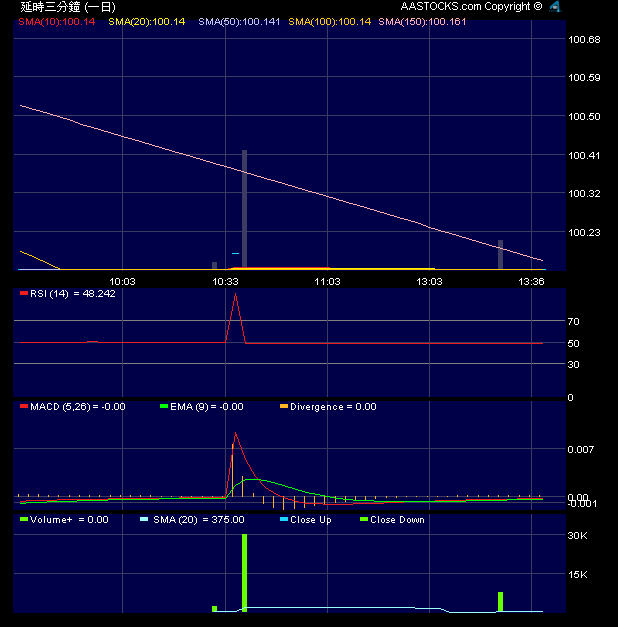Select the SMA(10):100.14 label

50,20
